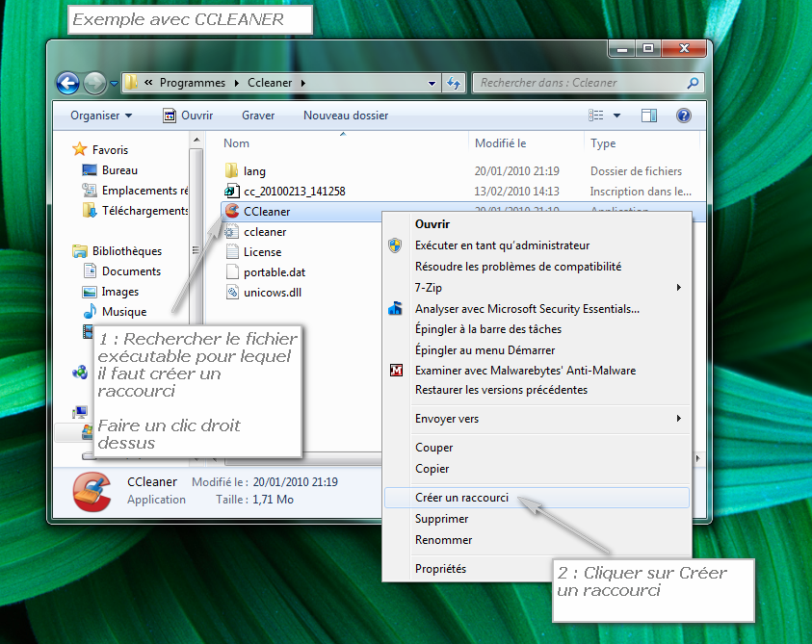
Task: Choose Renommer in the context menu
Action: tap(537, 540)
